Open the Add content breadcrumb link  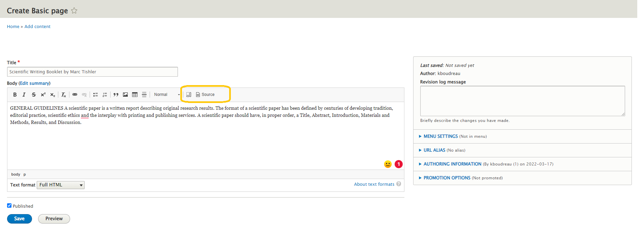tap(37, 27)
